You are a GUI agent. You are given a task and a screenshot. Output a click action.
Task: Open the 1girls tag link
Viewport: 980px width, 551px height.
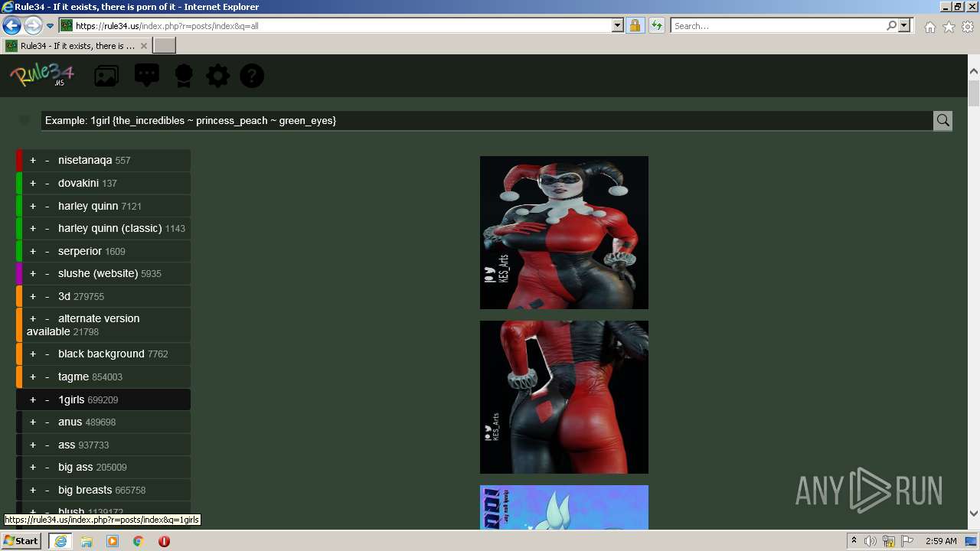(71, 400)
